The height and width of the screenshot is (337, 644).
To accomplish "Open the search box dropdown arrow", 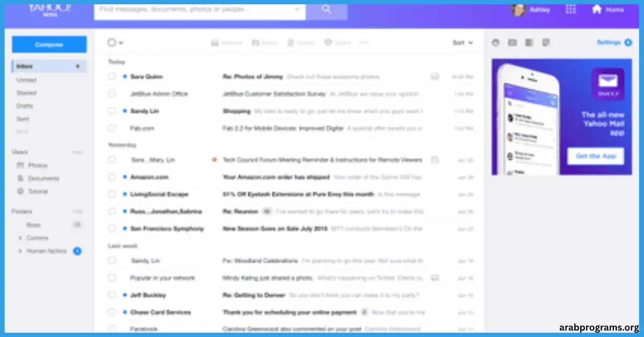I will (x=297, y=9).
